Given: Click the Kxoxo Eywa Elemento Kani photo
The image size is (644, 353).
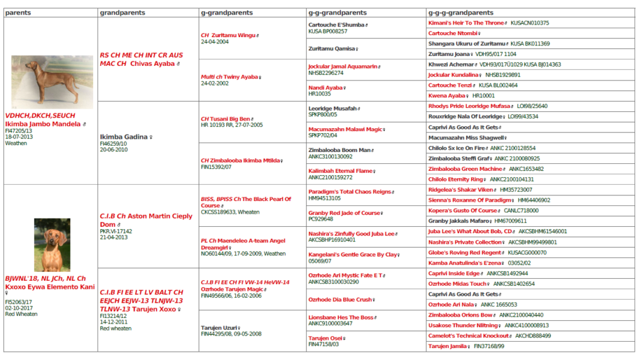Looking at the screenshot, I should click(52, 245).
